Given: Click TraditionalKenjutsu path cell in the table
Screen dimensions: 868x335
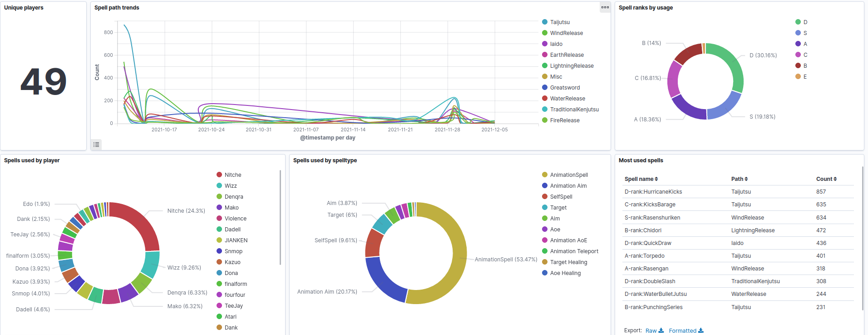Looking at the screenshot, I should point(755,281).
